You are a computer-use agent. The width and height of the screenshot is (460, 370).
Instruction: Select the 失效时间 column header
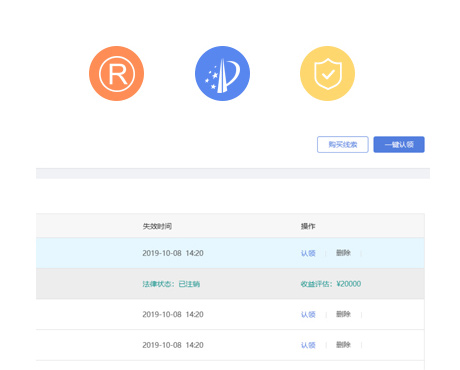[x=157, y=226]
